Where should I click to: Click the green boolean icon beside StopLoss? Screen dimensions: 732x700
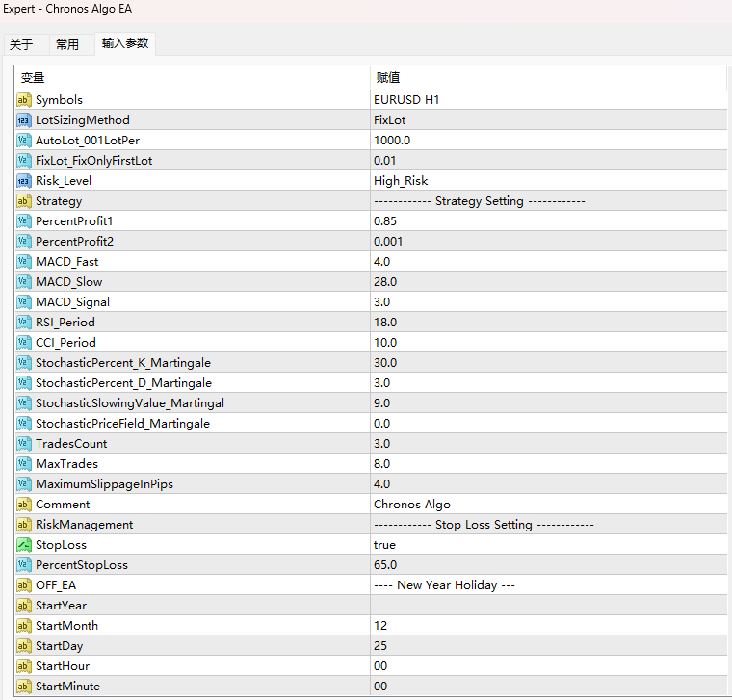pyautogui.click(x=24, y=545)
